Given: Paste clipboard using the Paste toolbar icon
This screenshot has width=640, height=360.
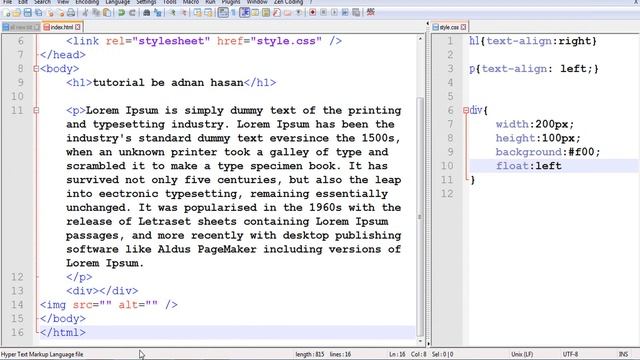Looking at the screenshot, I should (107, 13).
